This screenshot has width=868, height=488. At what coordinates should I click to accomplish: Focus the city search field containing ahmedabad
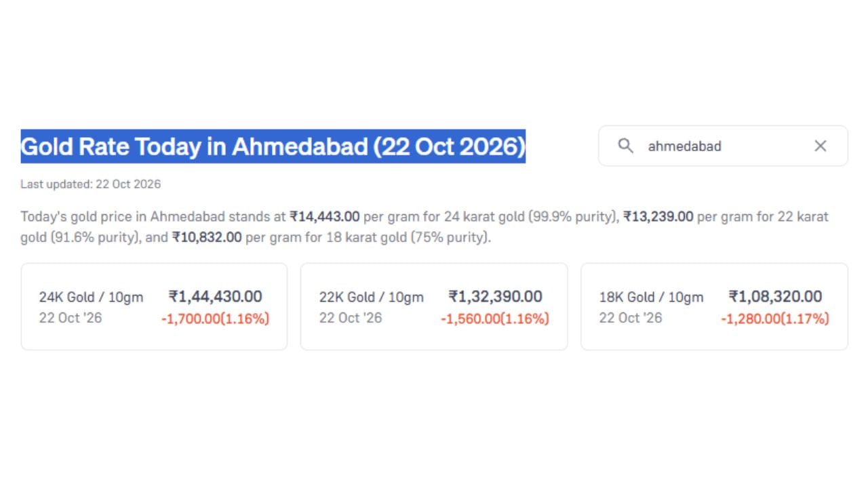pos(723,146)
